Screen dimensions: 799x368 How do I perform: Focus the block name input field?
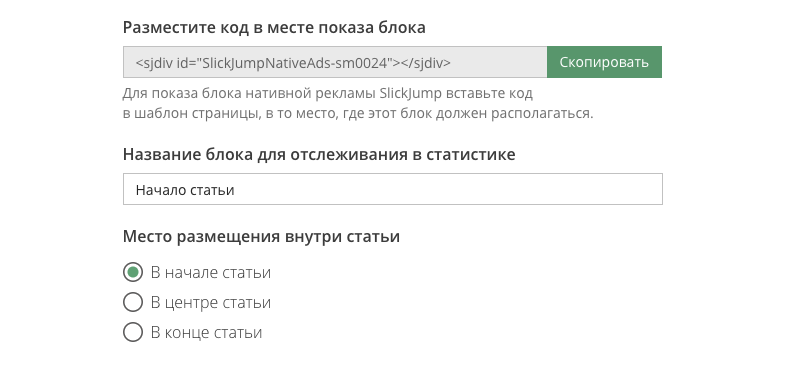pos(392,189)
